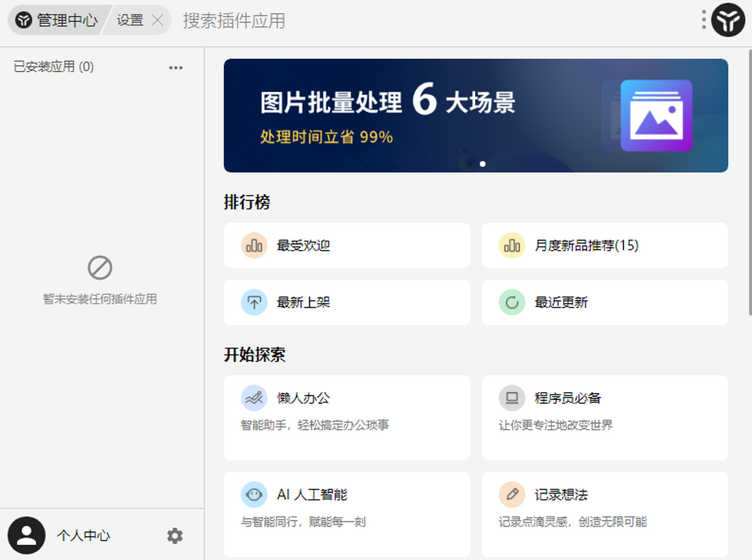
Task: Open 月度新品推荐(15) via its chart icon
Action: (512, 246)
